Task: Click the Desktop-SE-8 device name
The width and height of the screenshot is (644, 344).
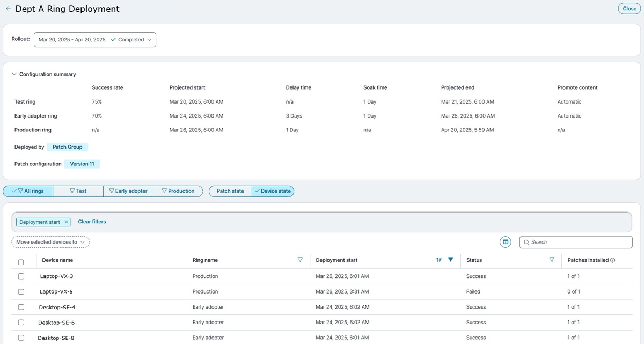Action: point(56,338)
